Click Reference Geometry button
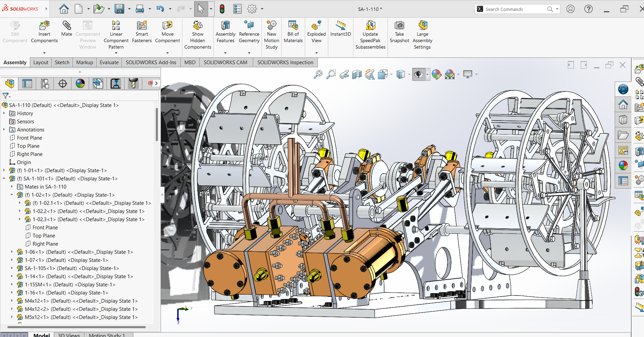This screenshot has width=644, height=337. click(249, 32)
